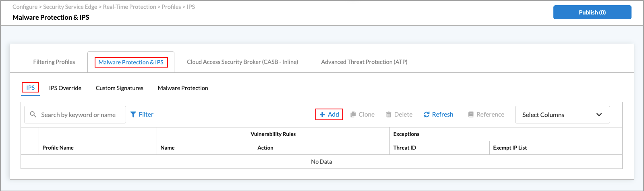
Task: Open the Malware Protection & IPS tab
Action: pos(131,62)
